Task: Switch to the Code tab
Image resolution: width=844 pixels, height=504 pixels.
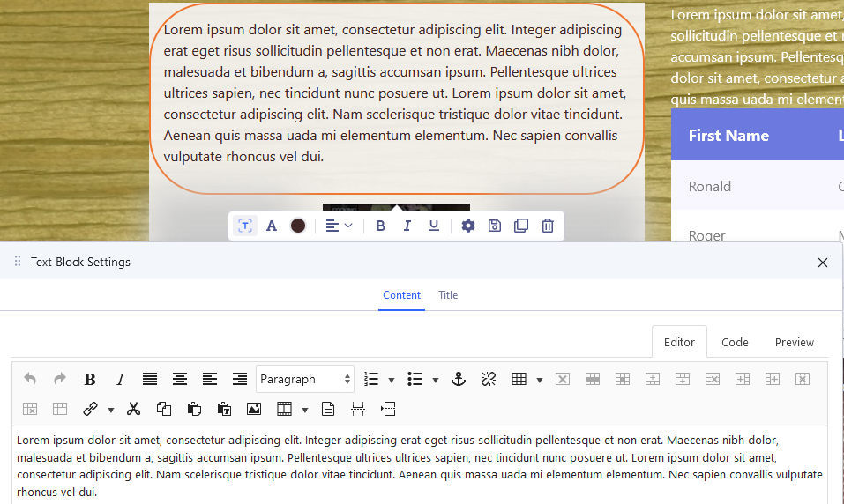Action: pyautogui.click(x=735, y=343)
